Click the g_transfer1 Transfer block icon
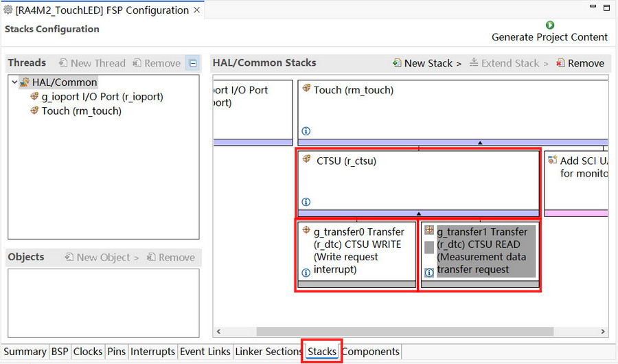The image size is (618, 364). pyautogui.click(x=429, y=230)
